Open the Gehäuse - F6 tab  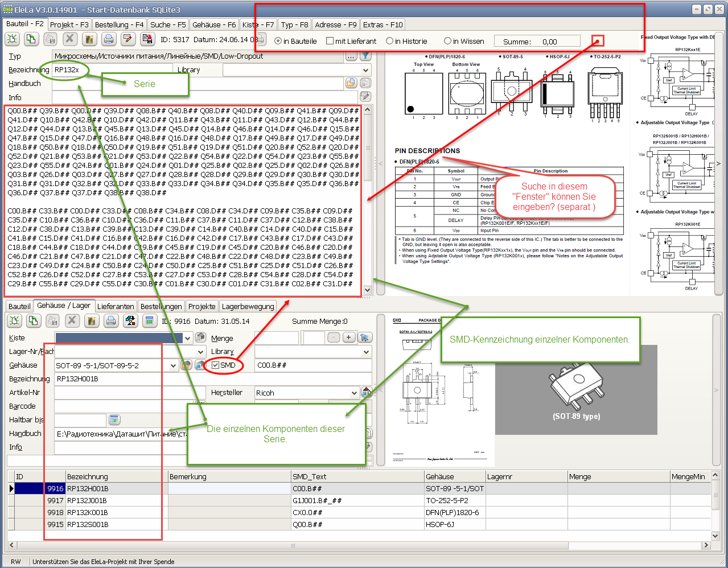(x=214, y=24)
